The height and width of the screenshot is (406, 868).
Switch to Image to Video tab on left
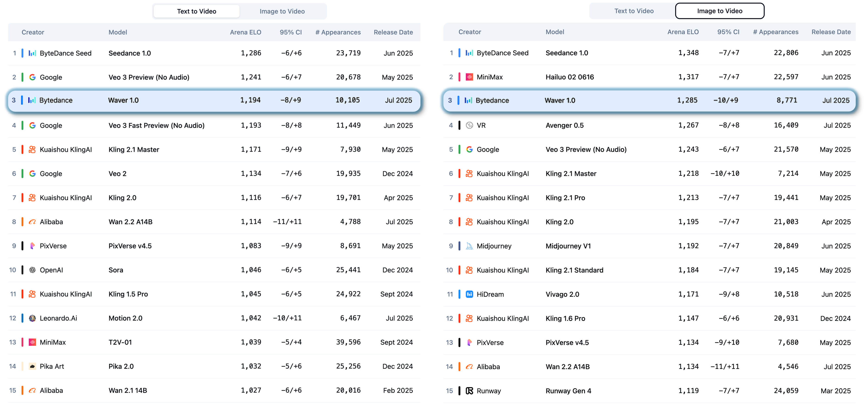[x=282, y=11]
